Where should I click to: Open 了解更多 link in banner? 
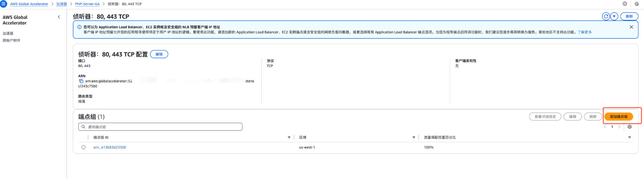click(x=584, y=32)
